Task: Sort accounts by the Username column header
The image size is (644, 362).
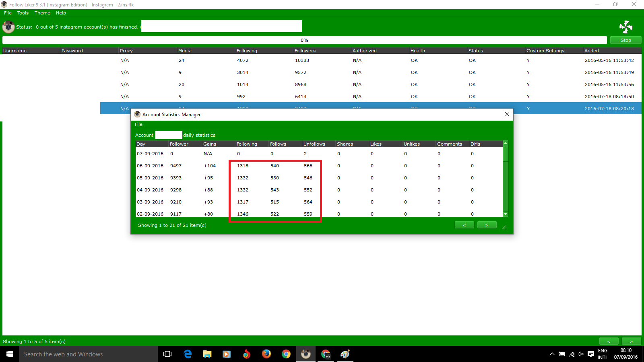Action: tap(31, 51)
